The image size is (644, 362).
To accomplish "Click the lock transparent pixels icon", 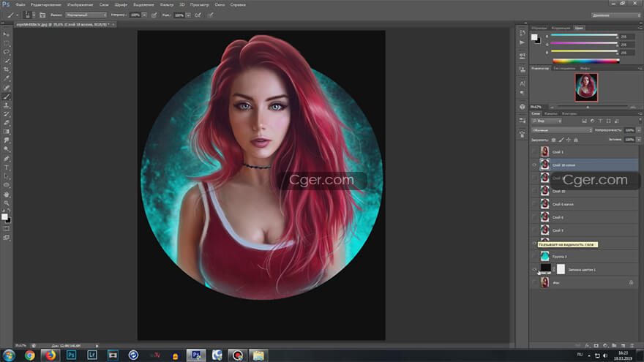I will click(554, 140).
